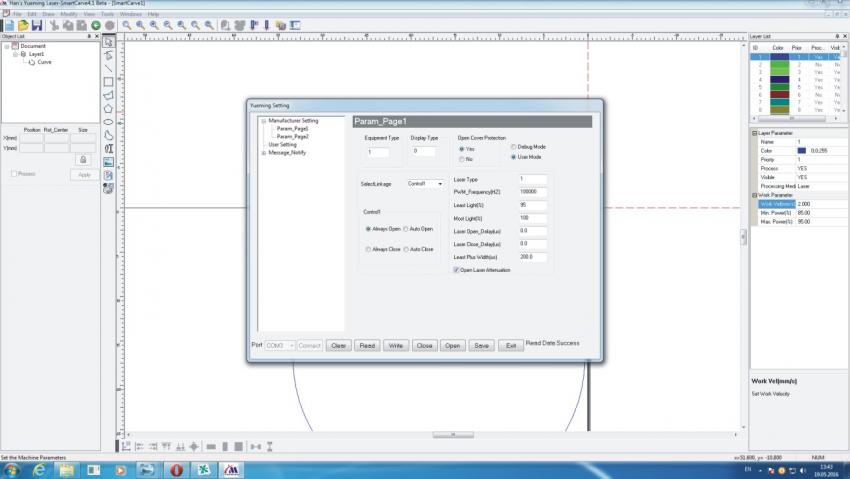Set Open Cover Protection to No
Viewport: 850px width, 479px height.
461,159
